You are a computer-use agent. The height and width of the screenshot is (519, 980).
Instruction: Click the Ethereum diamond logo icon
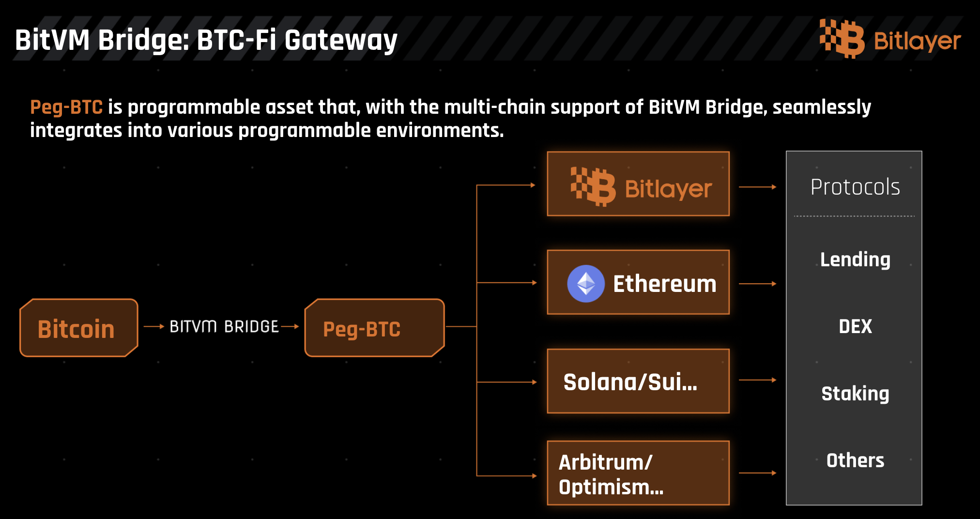586,284
